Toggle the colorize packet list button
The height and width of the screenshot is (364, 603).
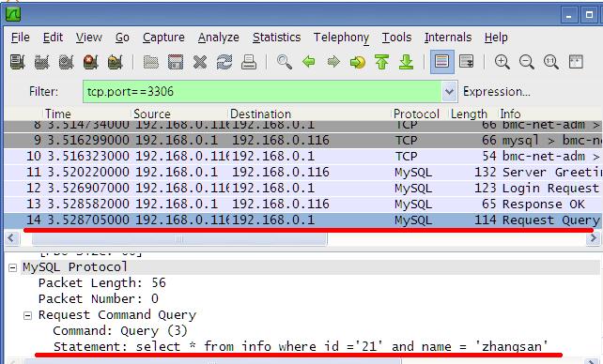coord(441,61)
